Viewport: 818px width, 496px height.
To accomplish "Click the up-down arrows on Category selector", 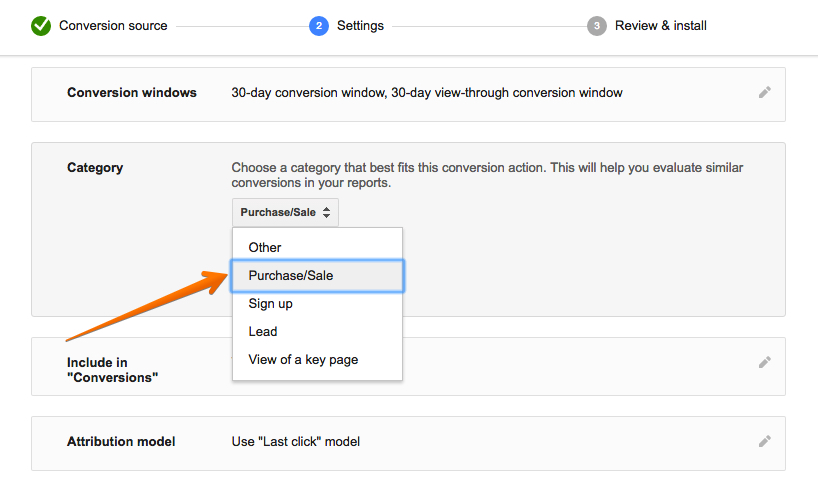I will coord(327,212).
